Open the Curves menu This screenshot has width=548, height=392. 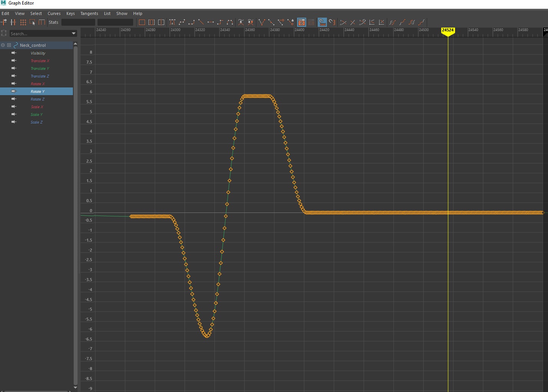click(x=54, y=13)
